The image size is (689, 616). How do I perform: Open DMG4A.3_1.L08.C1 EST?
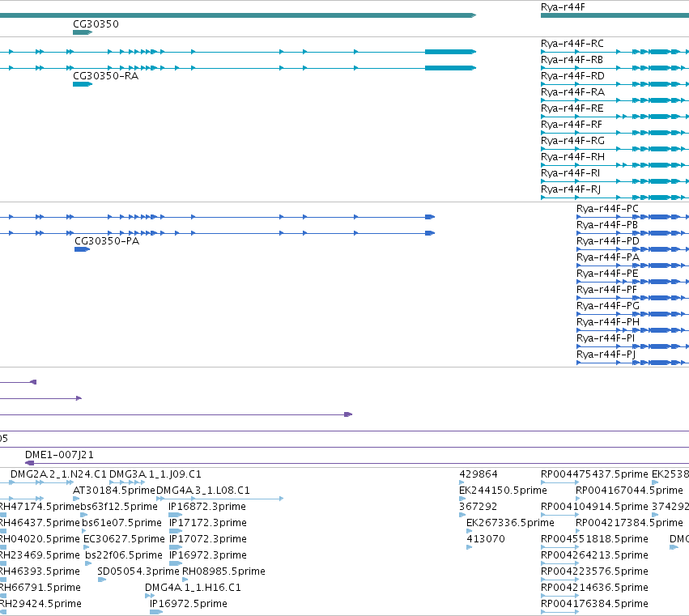click(x=203, y=491)
